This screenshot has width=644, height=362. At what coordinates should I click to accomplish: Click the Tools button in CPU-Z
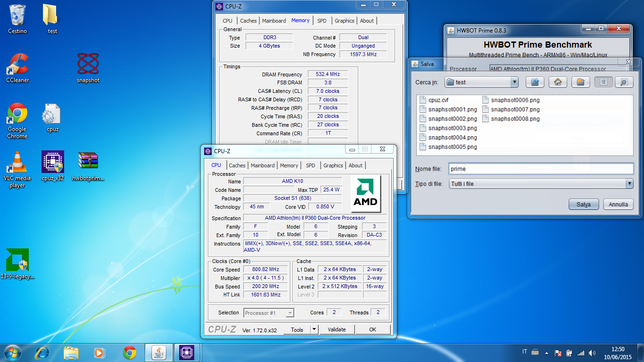(297, 329)
